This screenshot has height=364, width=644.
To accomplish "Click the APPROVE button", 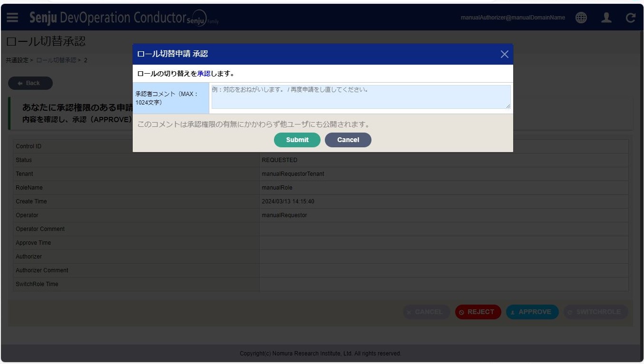I will pyautogui.click(x=532, y=312).
